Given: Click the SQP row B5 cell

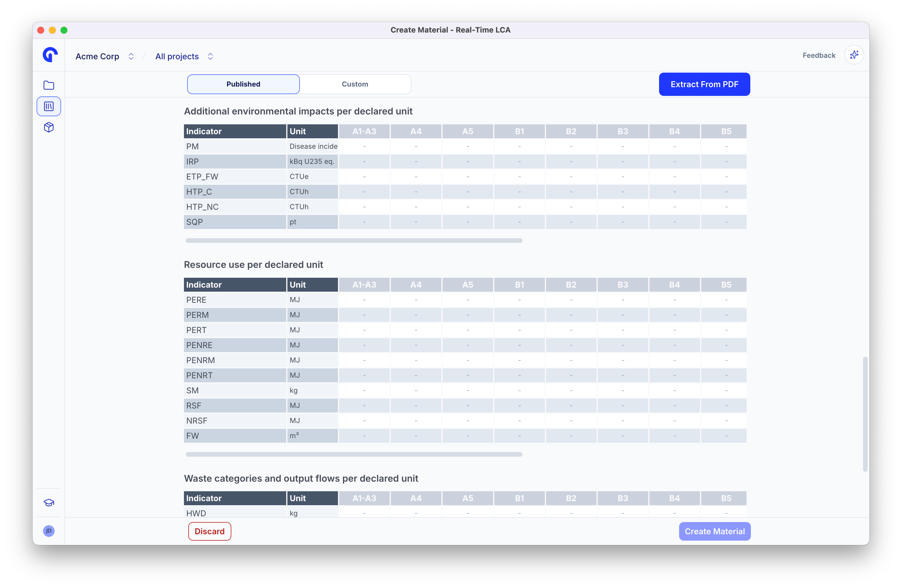Looking at the screenshot, I should [x=724, y=222].
